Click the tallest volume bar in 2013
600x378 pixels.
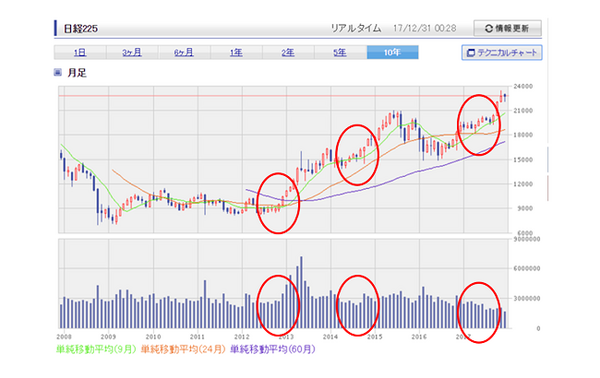pyautogui.click(x=301, y=292)
